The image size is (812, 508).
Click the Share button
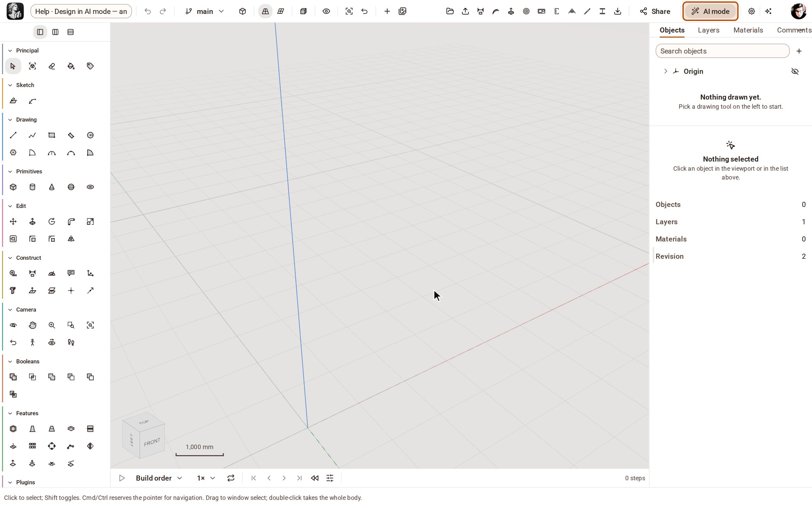pyautogui.click(x=655, y=11)
